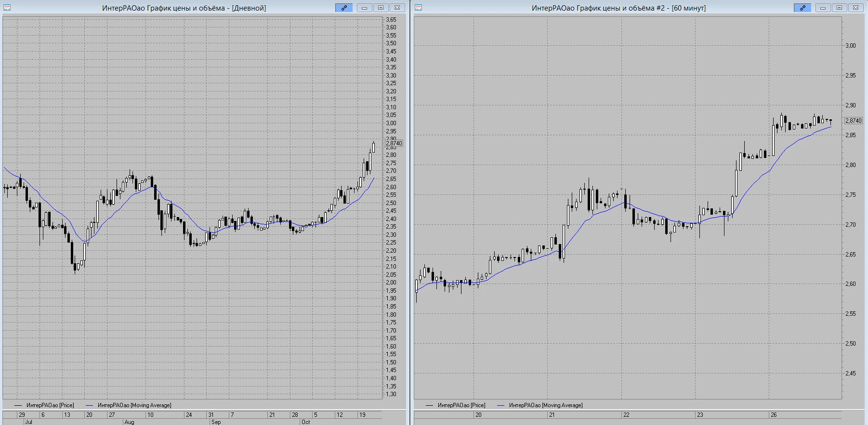The image size is (868, 425).
Task: Click the link icon in the 60 минут chart title bar
Action: [802, 8]
